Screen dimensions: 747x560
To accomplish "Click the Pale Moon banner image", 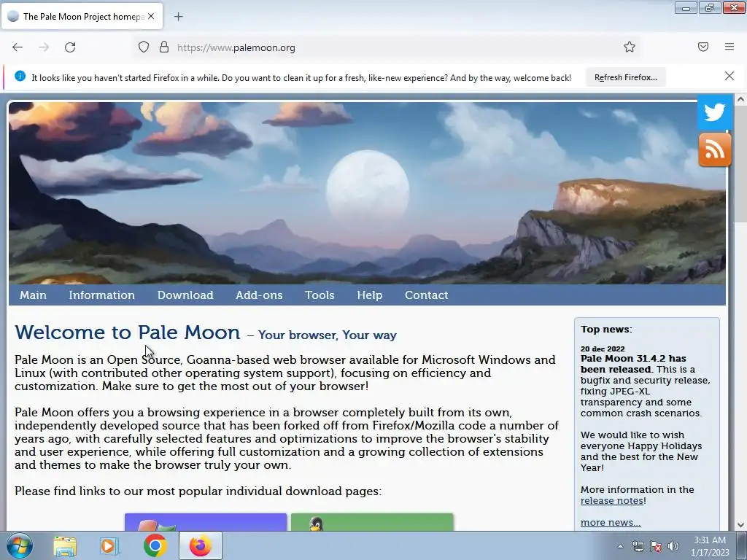I will tap(367, 192).
